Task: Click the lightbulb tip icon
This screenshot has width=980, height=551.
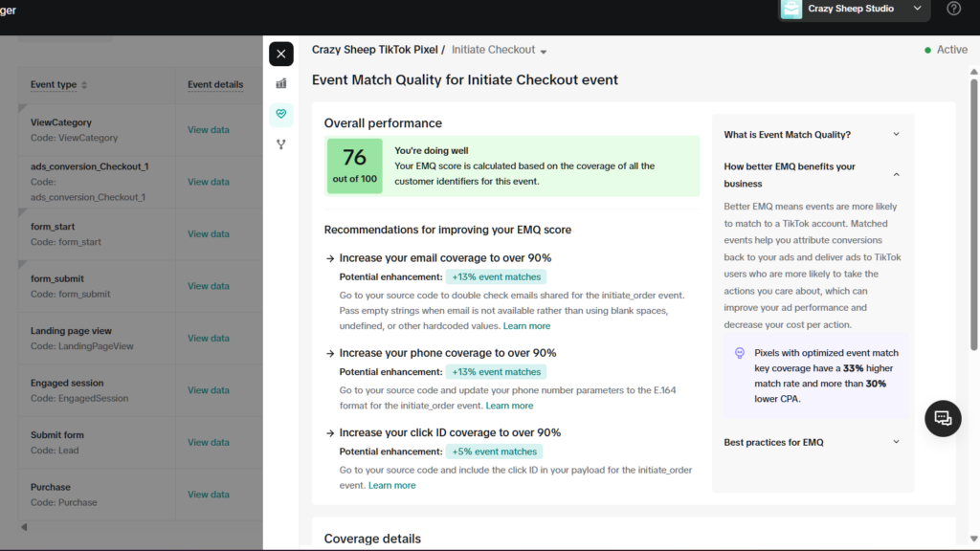Action: tap(739, 353)
